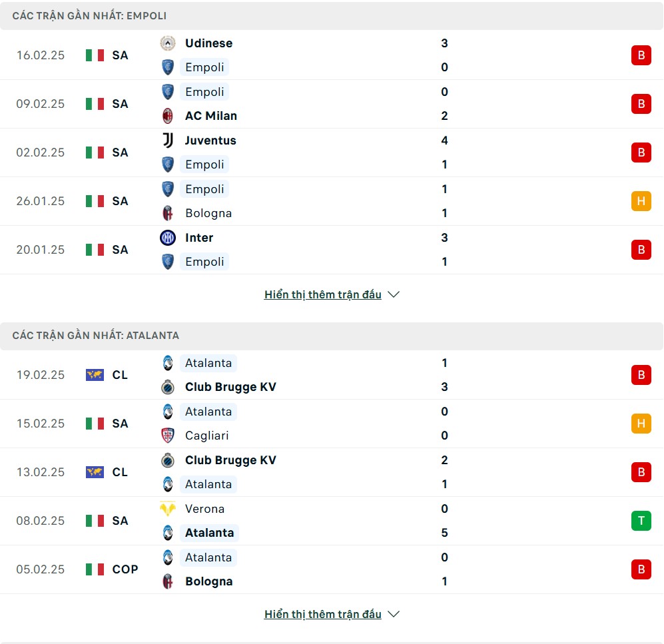
Task: Click the draw badge for Empoli–Bologna match
Action: click(x=641, y=201)
